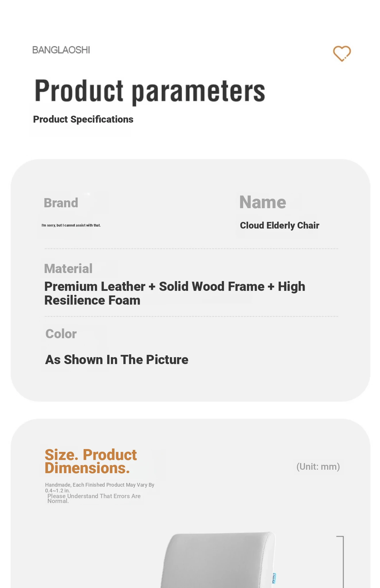This screenshot has width=380, height=588.
Task: Click the gray chair backrest image
Action: [218, 560]
